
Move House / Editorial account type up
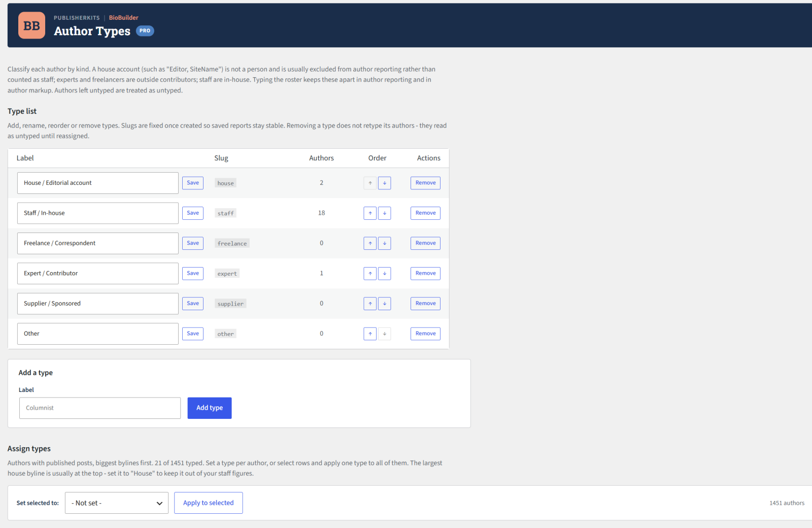point(370,183)
